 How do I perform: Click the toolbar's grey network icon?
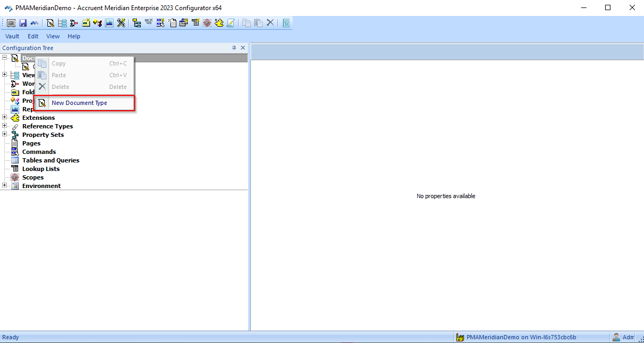point(149,23)
